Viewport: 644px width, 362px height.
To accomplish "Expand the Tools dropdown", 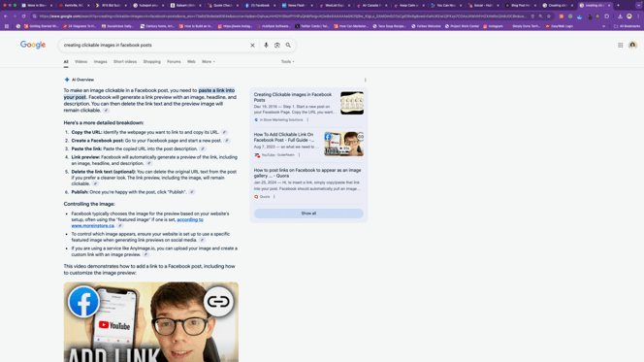I will click(x=287, y=62).
